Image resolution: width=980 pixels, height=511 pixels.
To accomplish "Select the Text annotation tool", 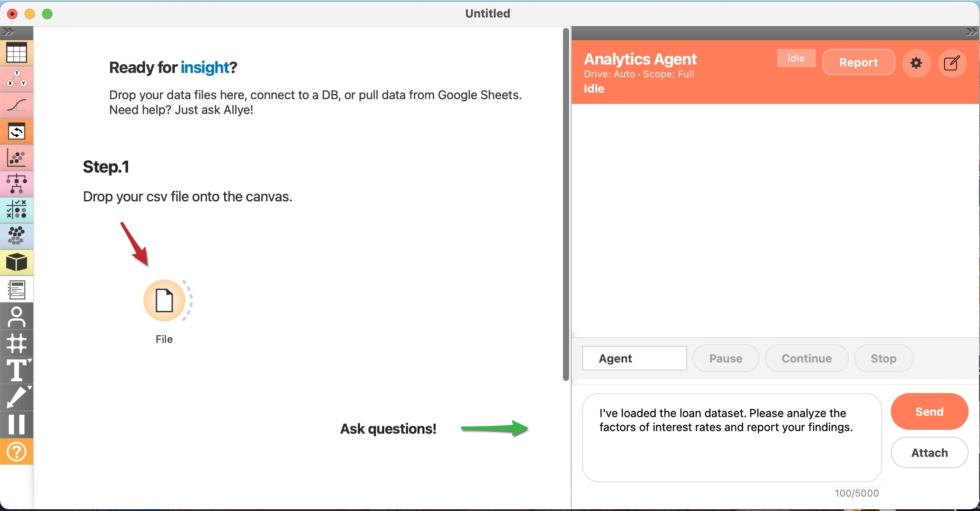I will (x=17, y=371).
